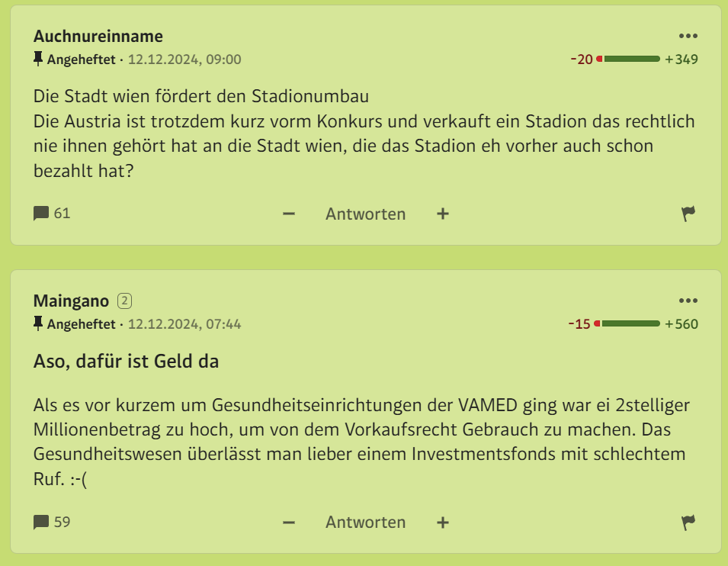This screenshot has height=566, width=728.
Task: Downvote Maingano's comment with the minus
Action: [289, 523]
